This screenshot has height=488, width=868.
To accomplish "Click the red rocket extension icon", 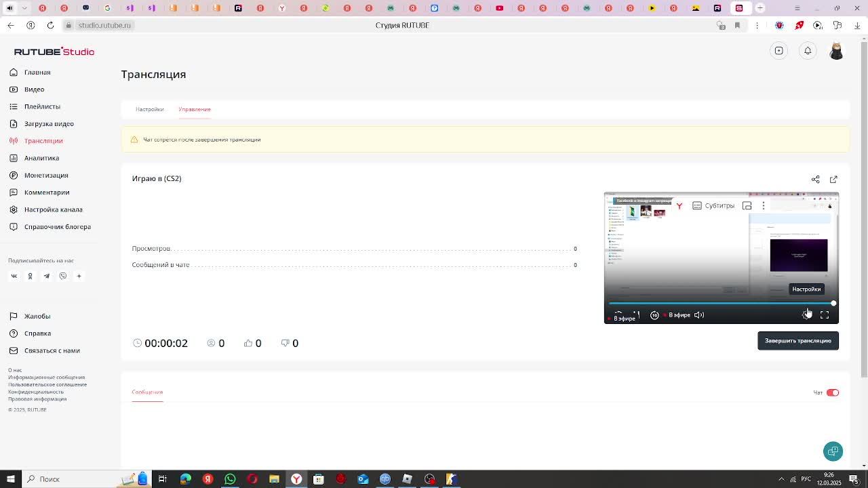I will pos(799,25).
